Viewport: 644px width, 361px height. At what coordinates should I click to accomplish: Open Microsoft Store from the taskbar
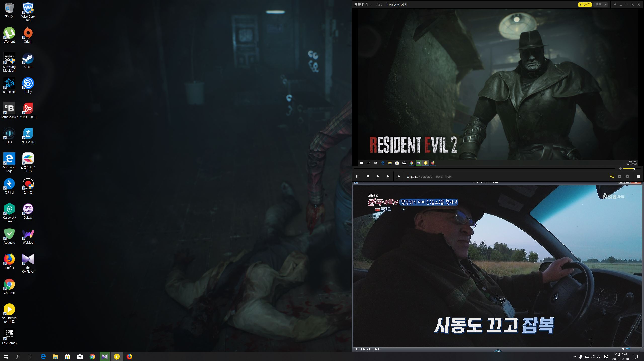coord(67,356)
